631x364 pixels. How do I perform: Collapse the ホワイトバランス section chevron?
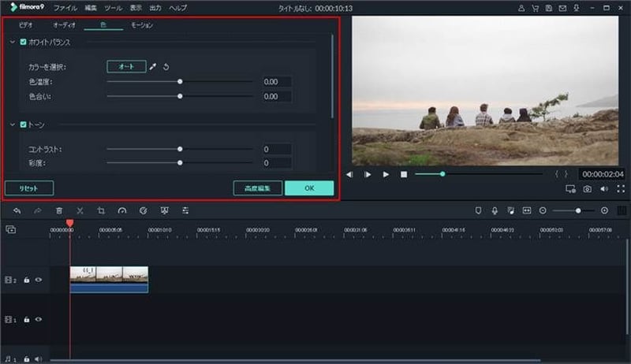12,41
